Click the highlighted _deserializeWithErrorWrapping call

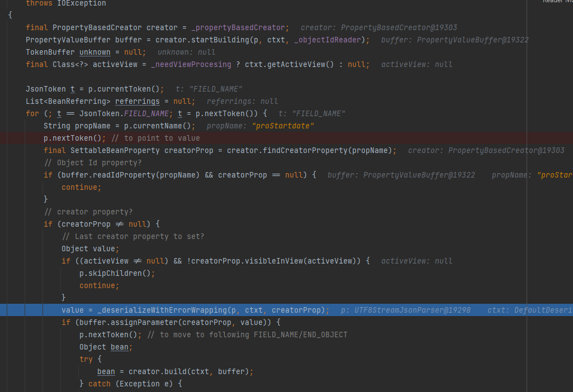162,310
